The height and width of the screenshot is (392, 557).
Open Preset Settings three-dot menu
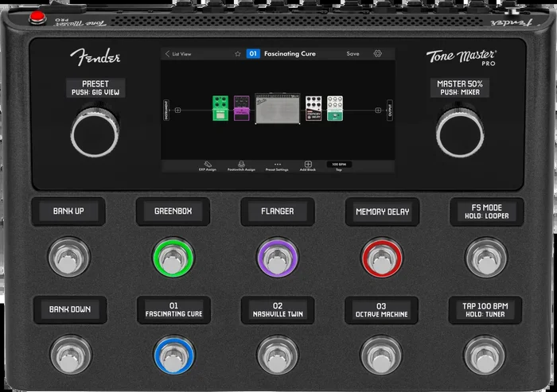coord(277,166)
